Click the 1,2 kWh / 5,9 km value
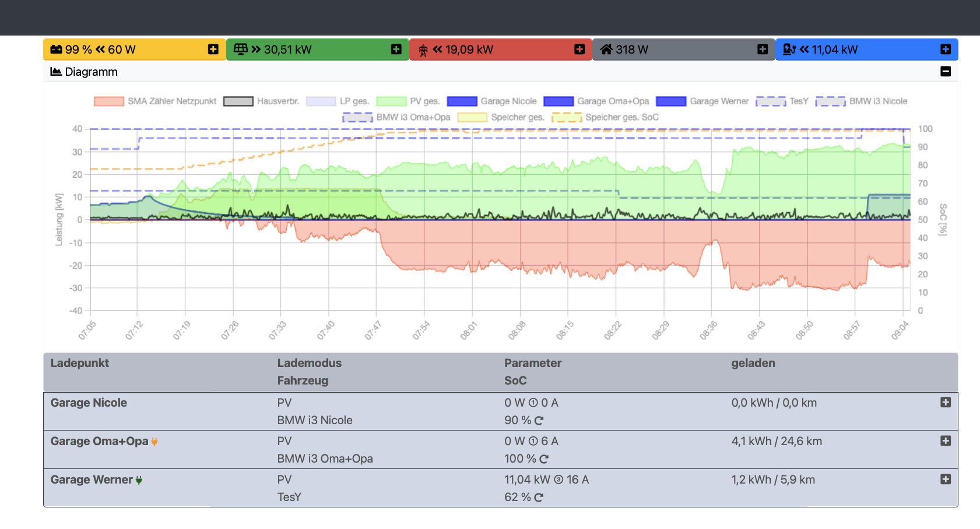The height and width of the screenshot is (529, 980). pos(773,479)
